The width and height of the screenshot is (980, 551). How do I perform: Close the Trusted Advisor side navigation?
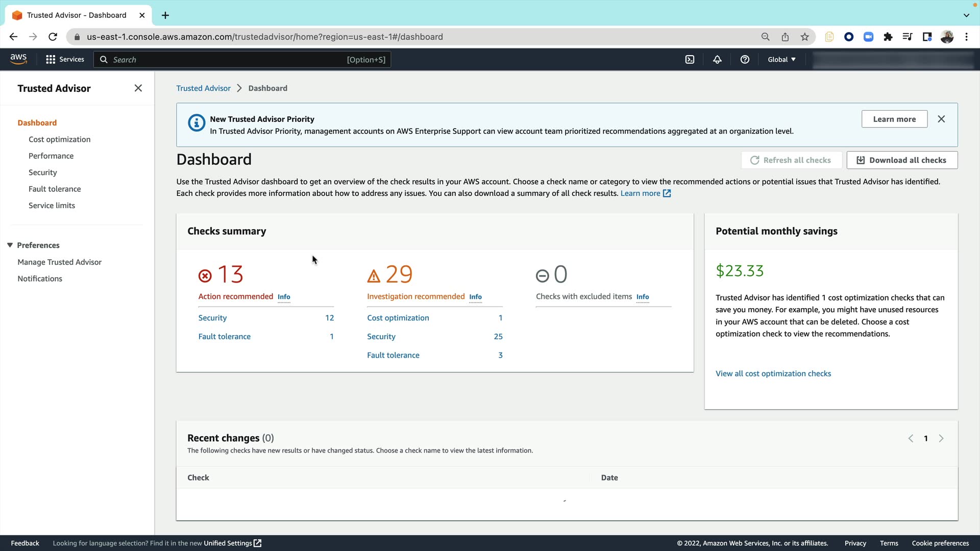click(138, 88)
